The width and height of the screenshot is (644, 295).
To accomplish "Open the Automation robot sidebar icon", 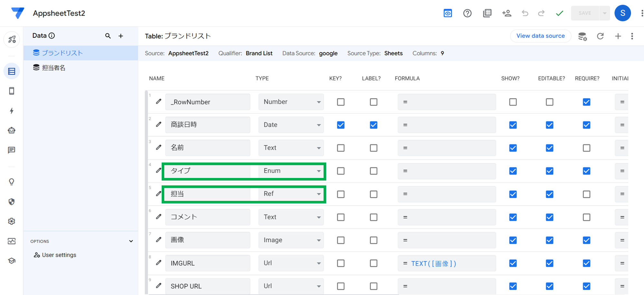I will coord(12,131).
